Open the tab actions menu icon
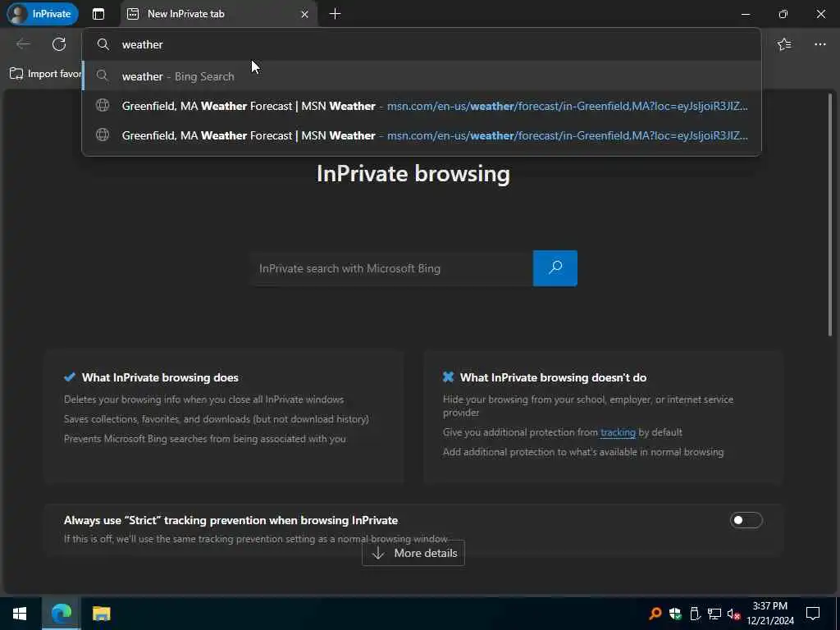This screenshot has height=630, width=840. tap(98, 14)
